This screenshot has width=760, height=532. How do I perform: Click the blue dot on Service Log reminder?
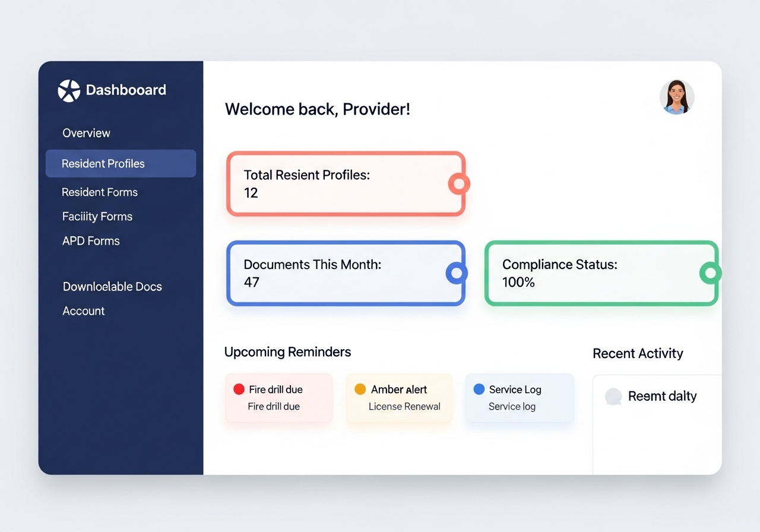[479, 389]
